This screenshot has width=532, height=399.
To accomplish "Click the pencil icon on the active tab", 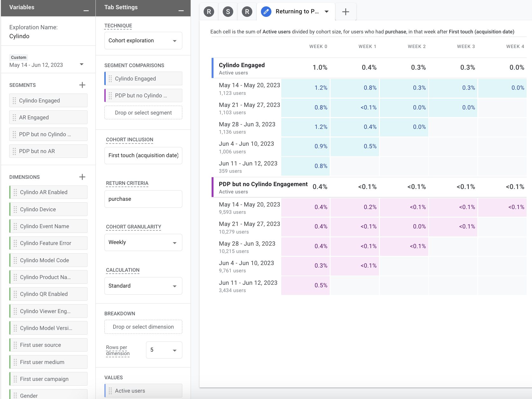I will (x=266, y=12).
